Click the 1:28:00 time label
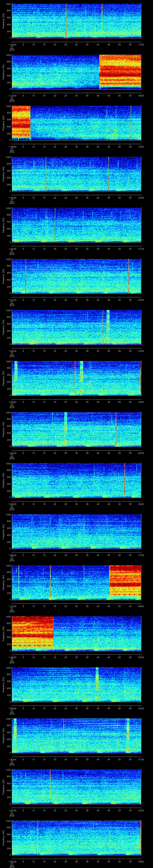153x868 pixels. [x=12, y=657]
